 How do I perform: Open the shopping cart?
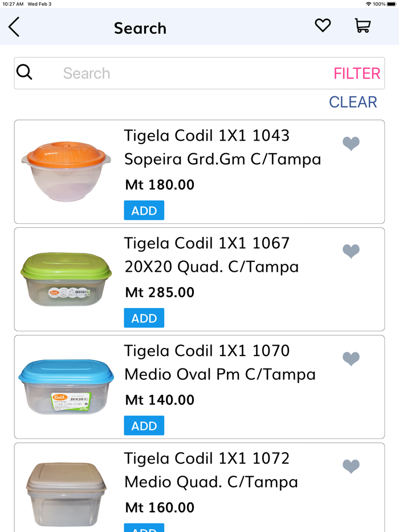pos(363,26)
